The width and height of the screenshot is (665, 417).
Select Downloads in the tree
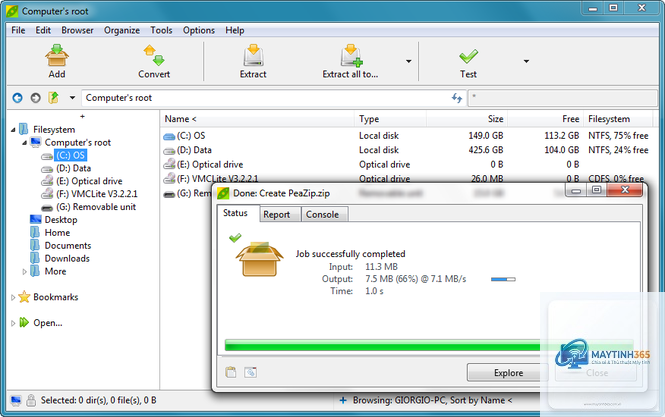coord(67,259)
